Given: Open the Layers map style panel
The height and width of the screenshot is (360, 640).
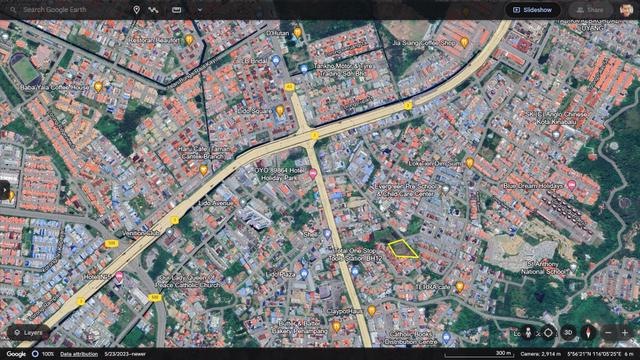Looking at the screenshot, I should pyautogui.click(x=28, y=333).
